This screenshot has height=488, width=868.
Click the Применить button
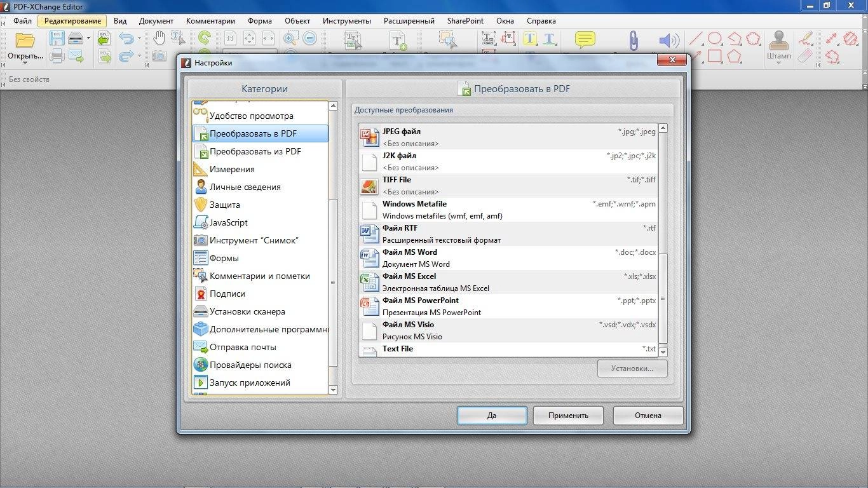coord(569,416)
